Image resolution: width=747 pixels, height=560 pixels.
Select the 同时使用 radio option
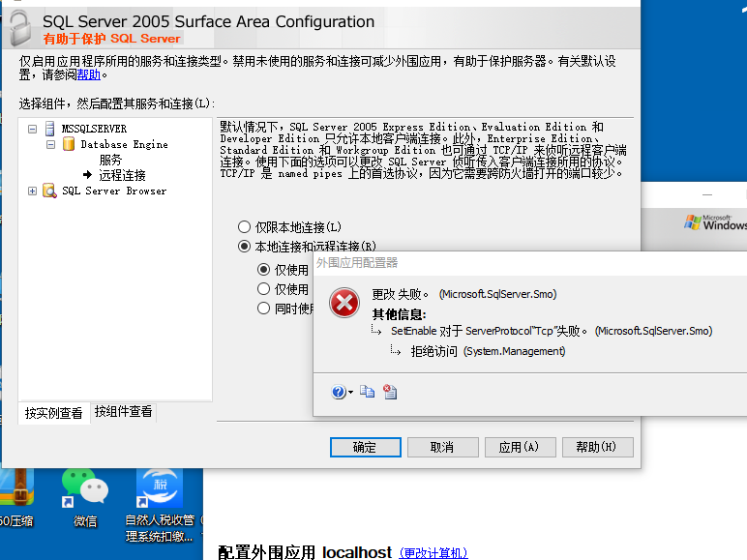pos(263,309)
